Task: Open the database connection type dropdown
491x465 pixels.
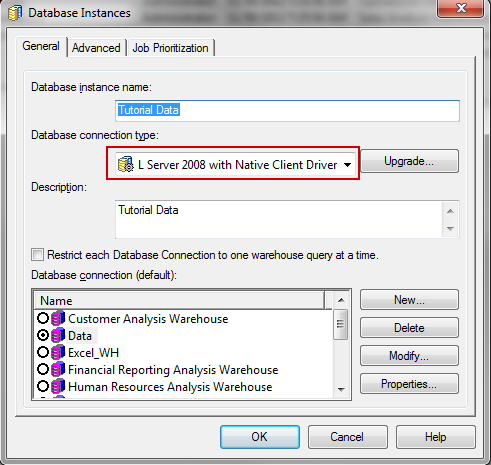Action: click(347, 165)
